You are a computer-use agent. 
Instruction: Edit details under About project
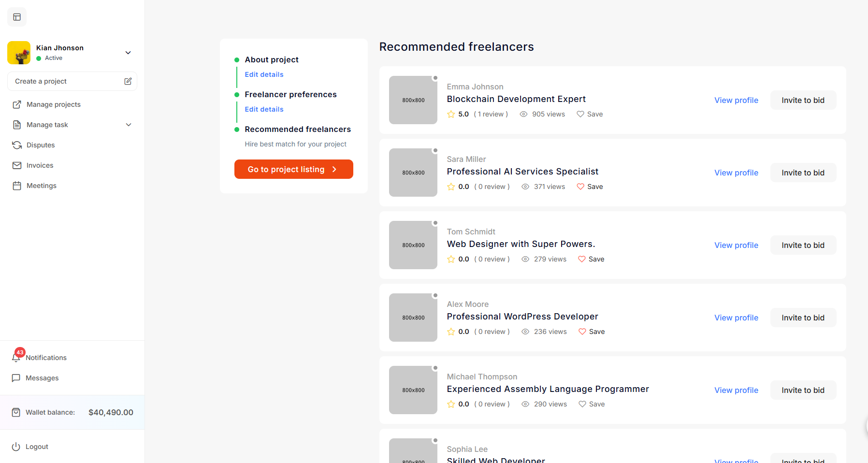coord(264,74)
